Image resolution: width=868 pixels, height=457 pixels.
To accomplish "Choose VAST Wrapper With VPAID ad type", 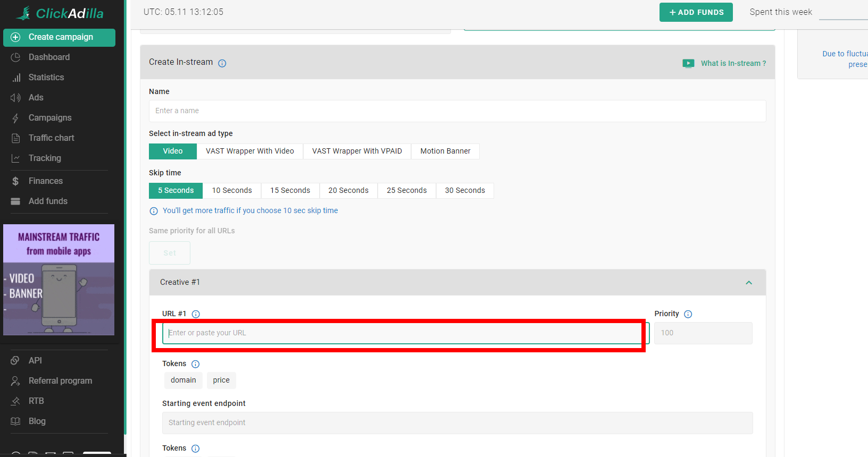I will pos(357,151).
